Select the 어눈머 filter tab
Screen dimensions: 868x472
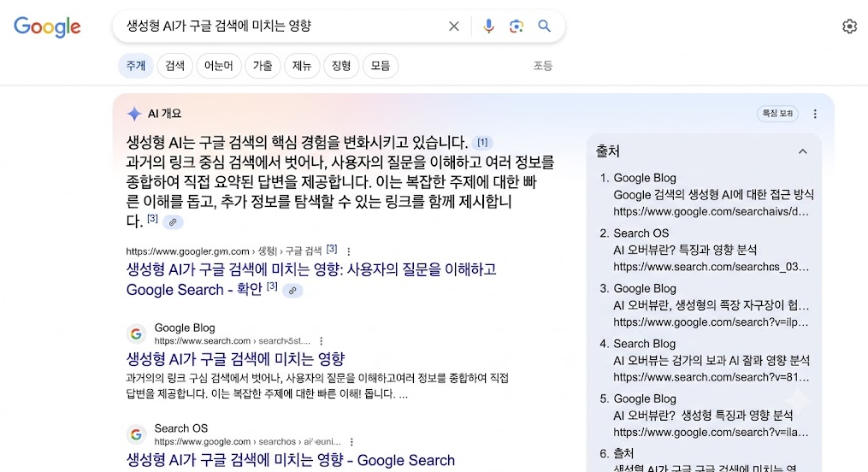pos(219,66)
